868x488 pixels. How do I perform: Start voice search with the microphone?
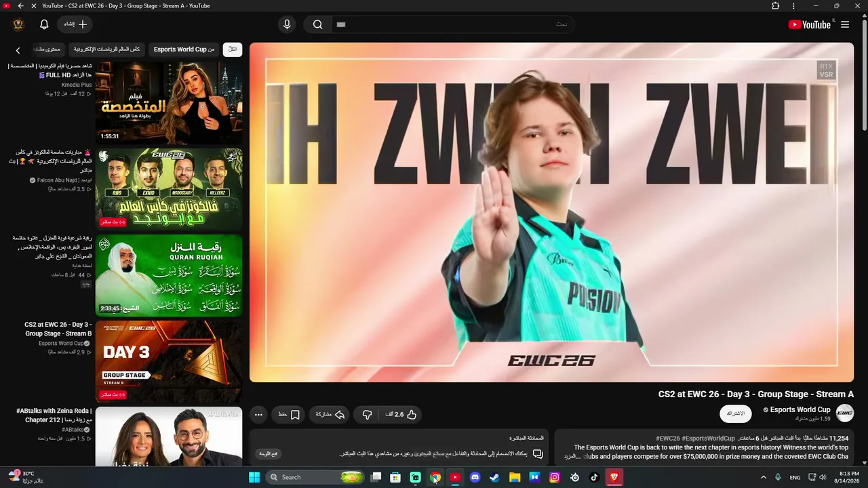click(x=287, y=24)
